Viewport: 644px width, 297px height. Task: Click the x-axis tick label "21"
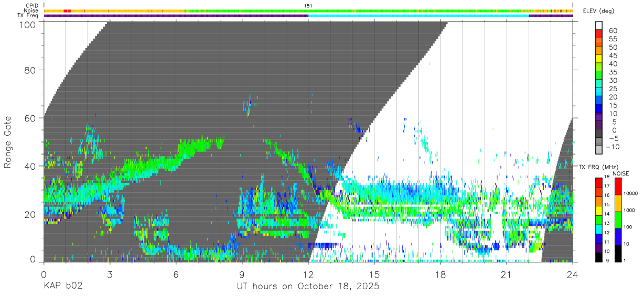tap(507, 274)
